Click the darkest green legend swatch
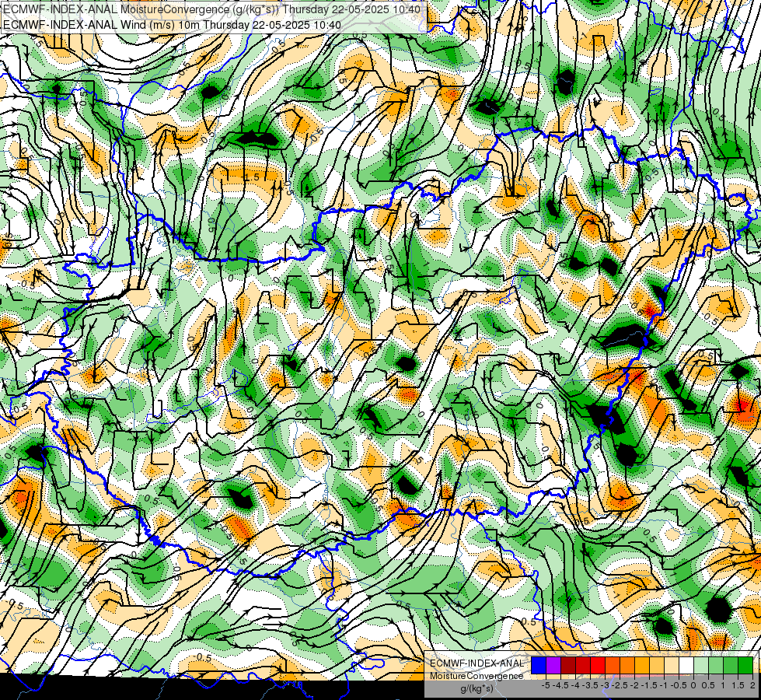Image resolution: width=761 pixels, height=700 pixels. point(745,665)
